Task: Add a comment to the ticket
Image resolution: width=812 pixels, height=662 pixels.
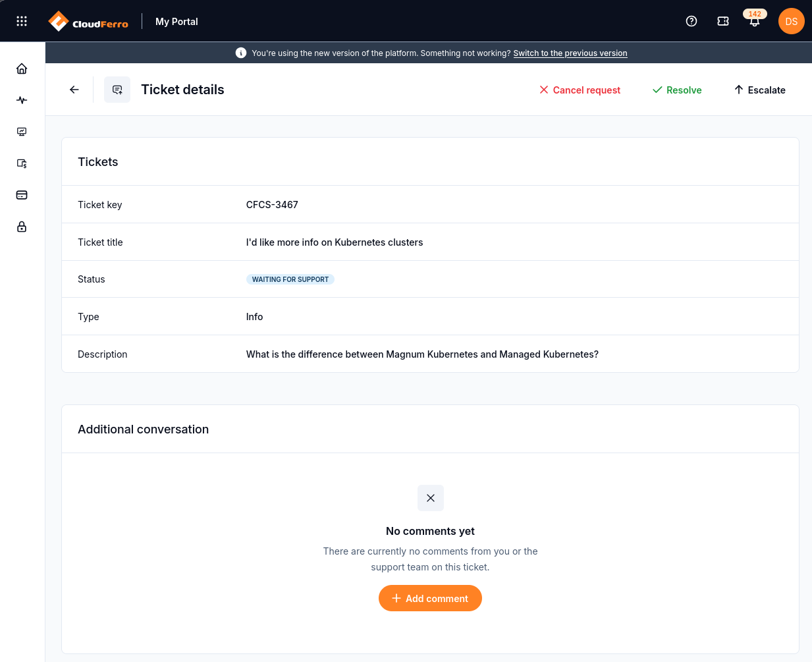Action: point(430,598)
